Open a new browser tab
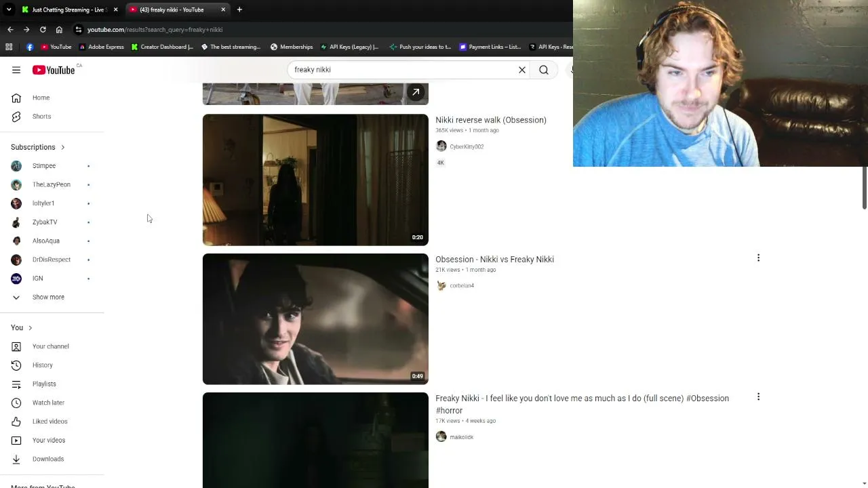Viewport: 868px width, 488px height. pyautogui.click(x=239, y=9)
